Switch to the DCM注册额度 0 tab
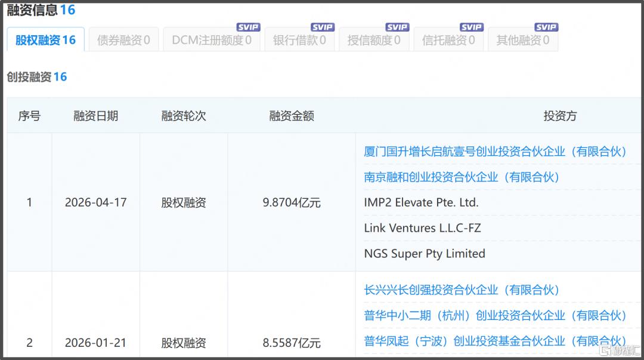644x360 pixels. pos(212,40)
